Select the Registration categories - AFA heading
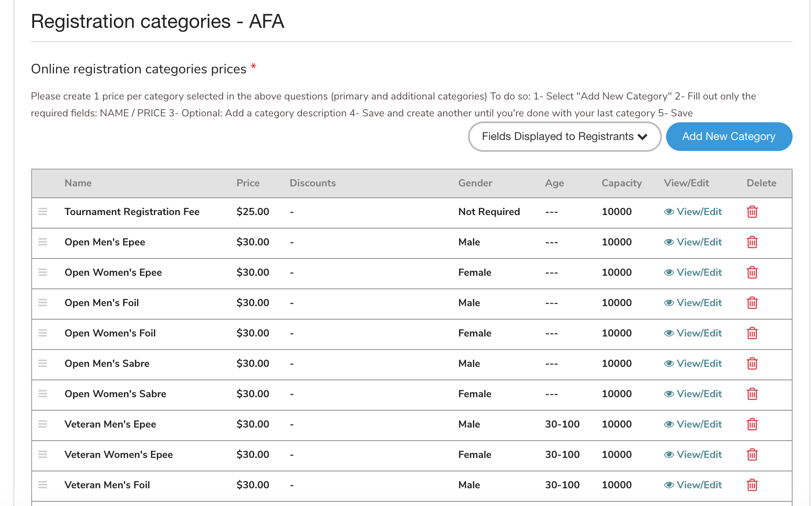Viewport: 812px width, 506px height. point(158,21)
